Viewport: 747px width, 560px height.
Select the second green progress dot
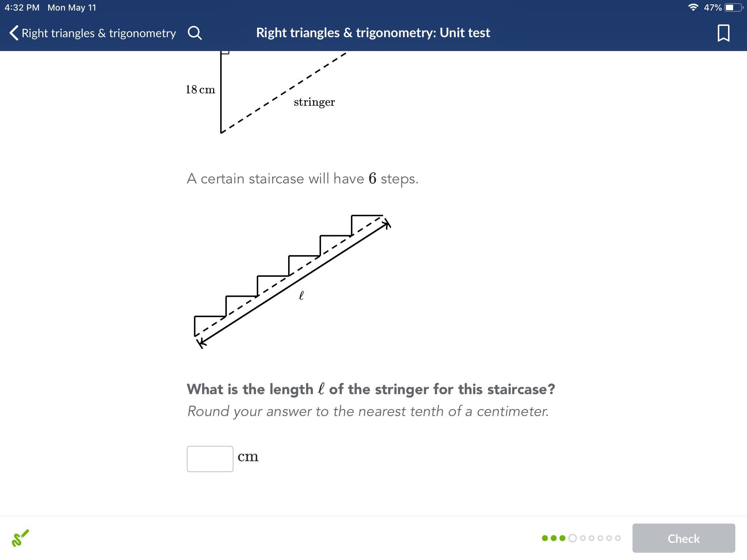point(554,538)
